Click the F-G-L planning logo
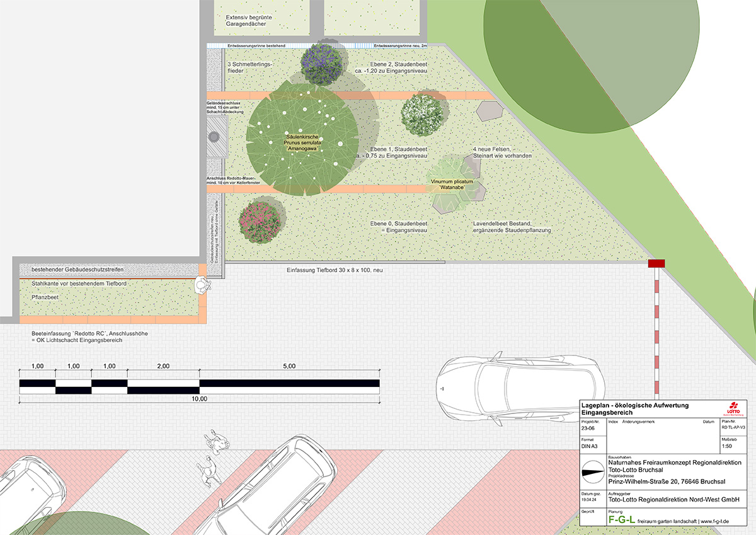The height and width of the screenshot is (535, 756). pyautogui.click(x=621, y=520)
